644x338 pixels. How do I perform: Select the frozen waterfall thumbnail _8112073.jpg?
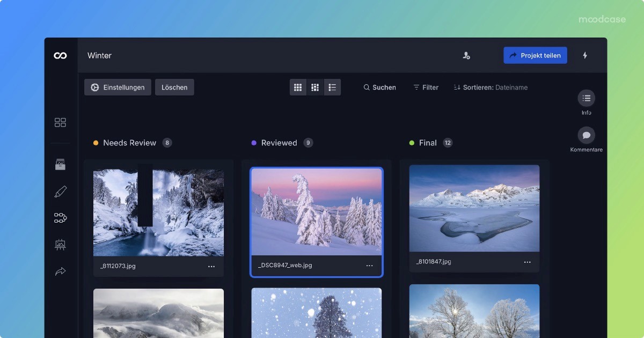click(158, 213)
